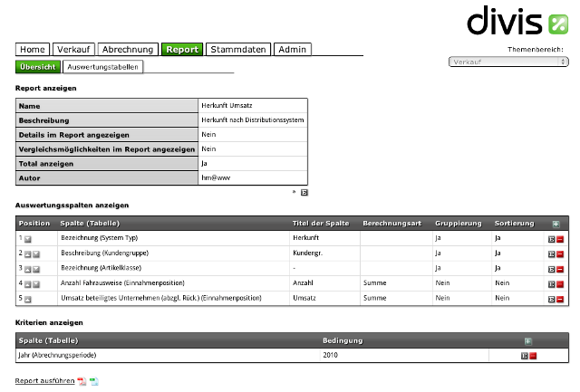The height and width of the screenshot is (392, 580).
Task: Move position 1 row down
Action: 28,238
